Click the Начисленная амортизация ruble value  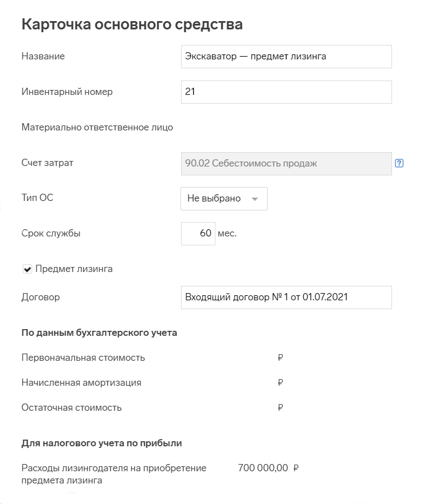pos(280,382)
